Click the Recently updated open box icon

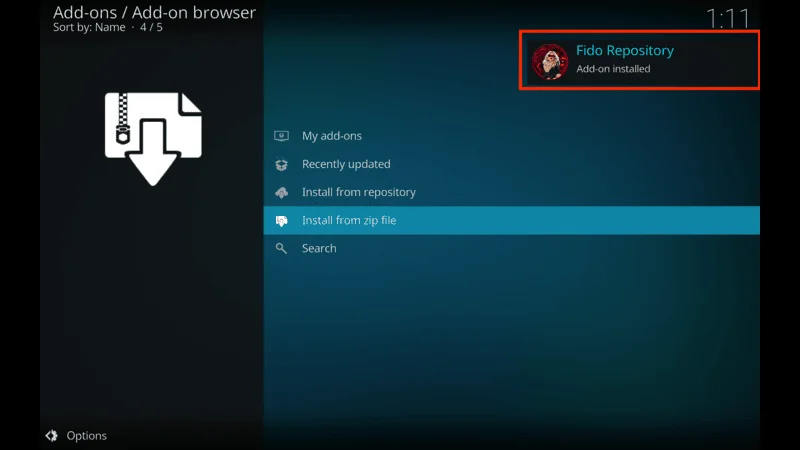tap(281, 164)
